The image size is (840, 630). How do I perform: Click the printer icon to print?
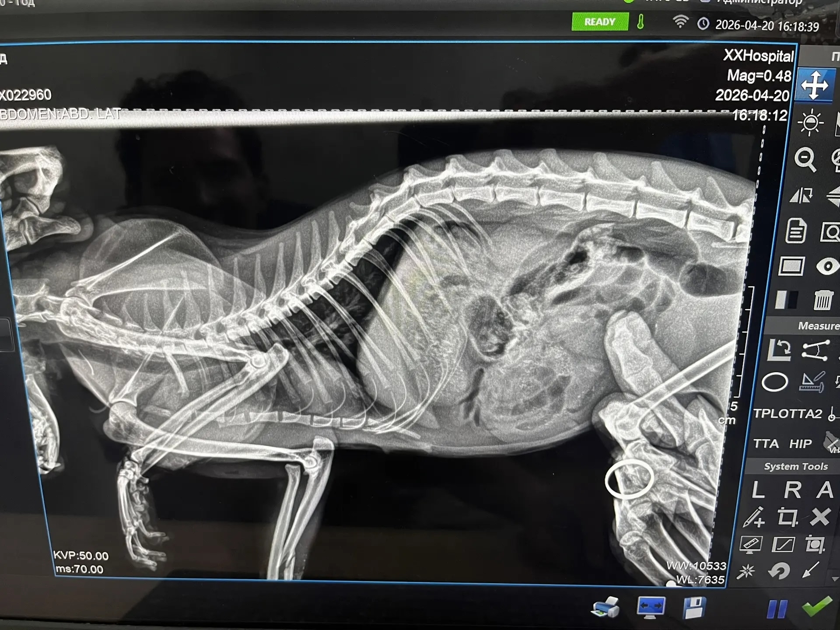coord(605,608)
